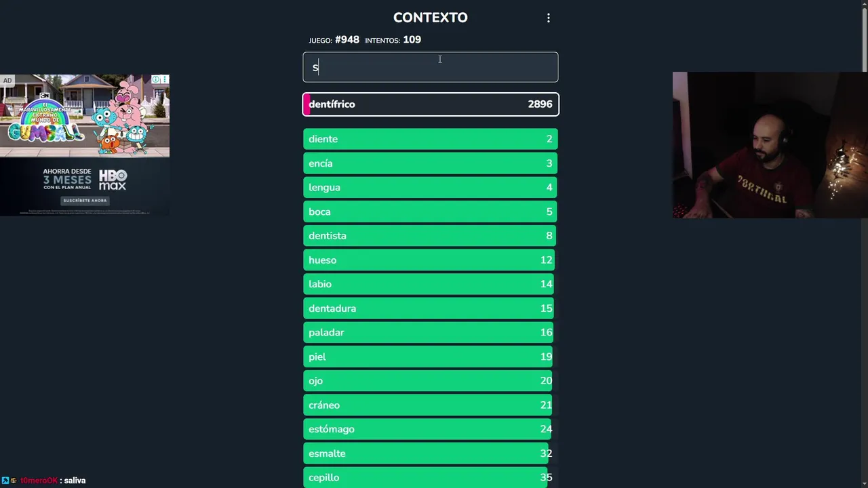Click the t0meroOK username in chat
This screenshot has width=868, height=488.
click(x=39, y=481)
